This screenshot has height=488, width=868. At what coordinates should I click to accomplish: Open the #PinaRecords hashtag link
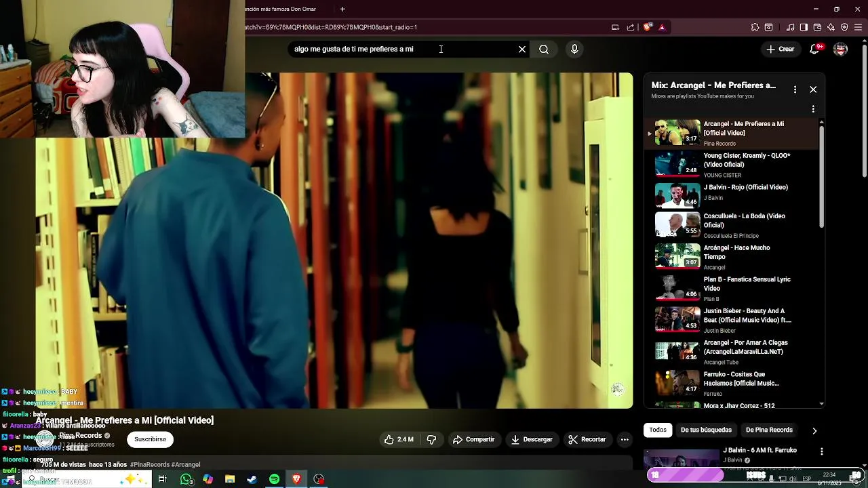point(149,465)
